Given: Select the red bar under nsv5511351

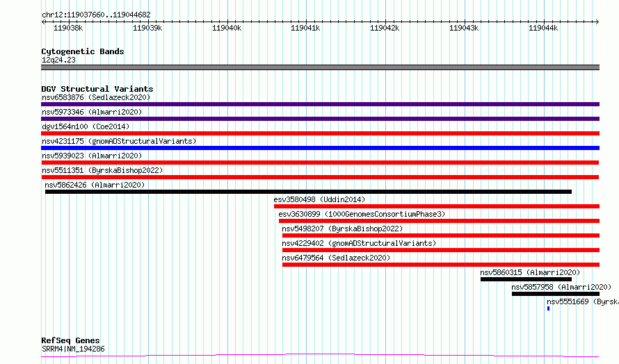Looking at the screenshot, I should tap(320, 177).
